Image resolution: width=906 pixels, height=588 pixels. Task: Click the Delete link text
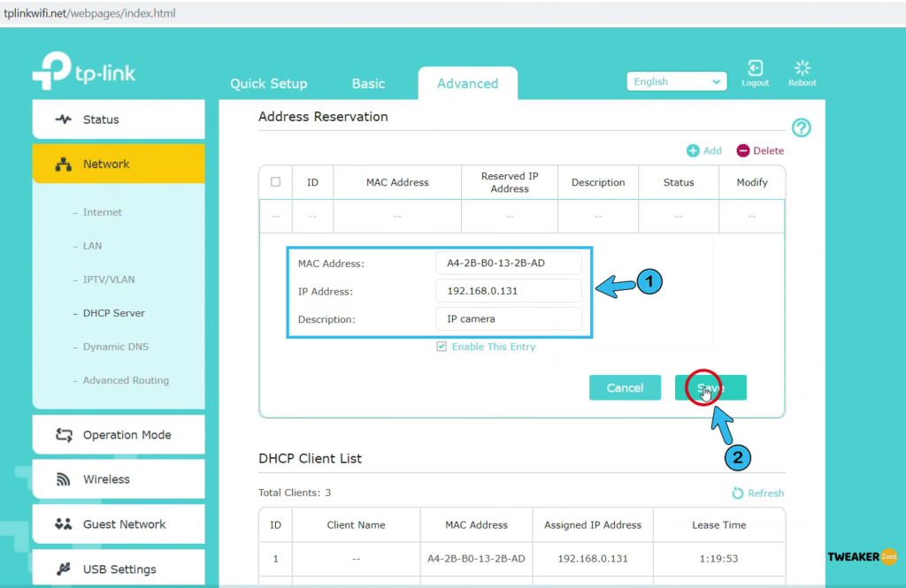769,150
